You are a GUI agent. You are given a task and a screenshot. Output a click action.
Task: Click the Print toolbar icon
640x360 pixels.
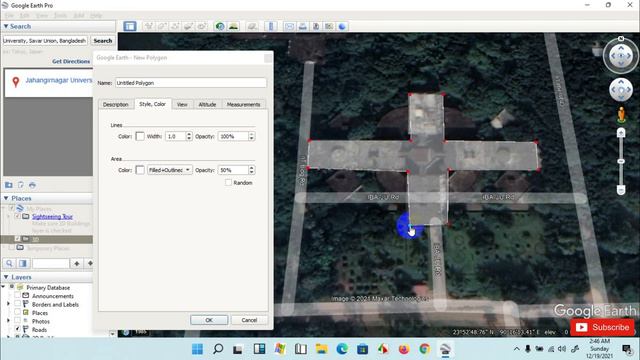click(302, 26)
